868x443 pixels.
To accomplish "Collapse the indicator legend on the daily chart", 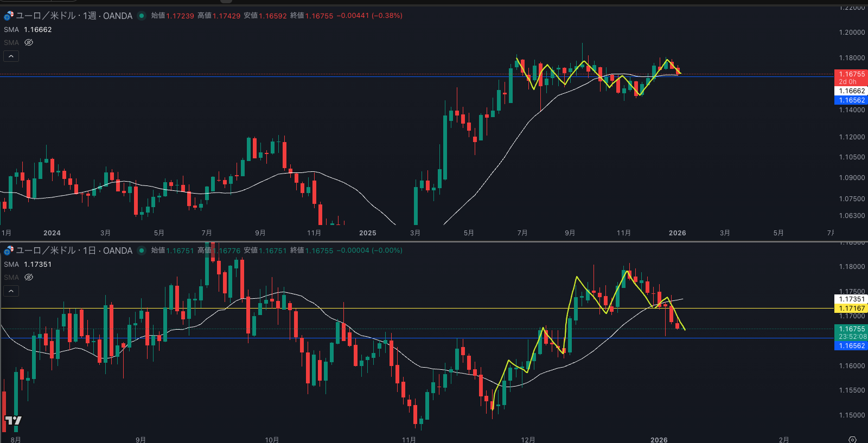I will (x=11, y=291).
